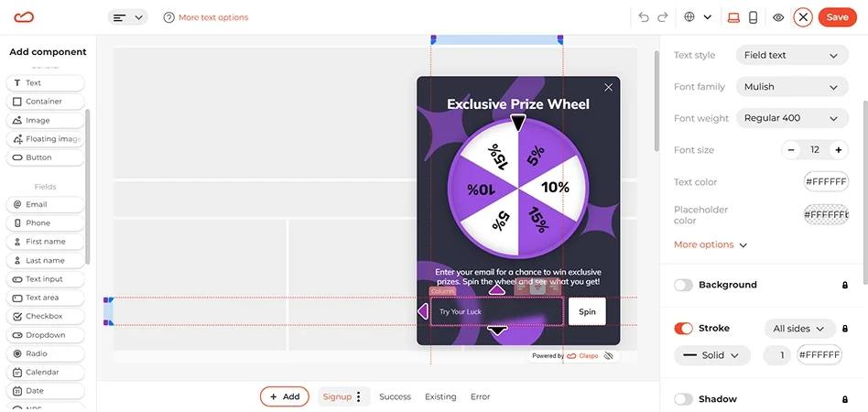Open the Font family dropdown
Image resolution: width=868 pixels, height=412 pixels.
791,87
